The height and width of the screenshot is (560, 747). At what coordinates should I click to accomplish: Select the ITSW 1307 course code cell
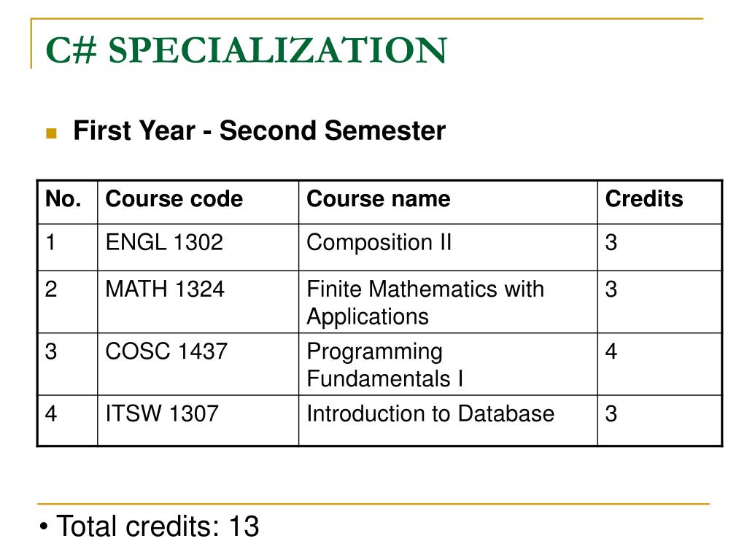(x=198, y=421)
